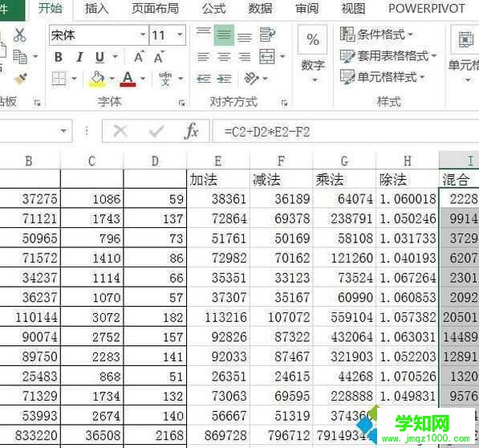Click the 单元格样式 icon
Screen dimensions: 479x448
click(x=347, y=76)
